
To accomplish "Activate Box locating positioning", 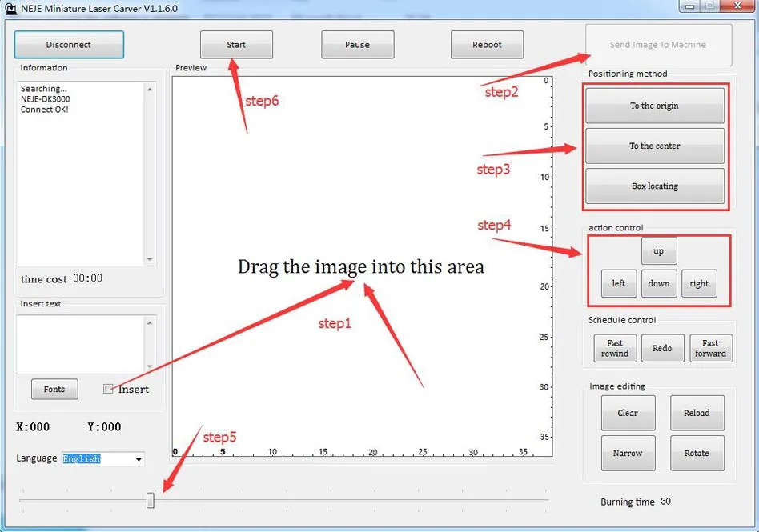I will [654, 186].
